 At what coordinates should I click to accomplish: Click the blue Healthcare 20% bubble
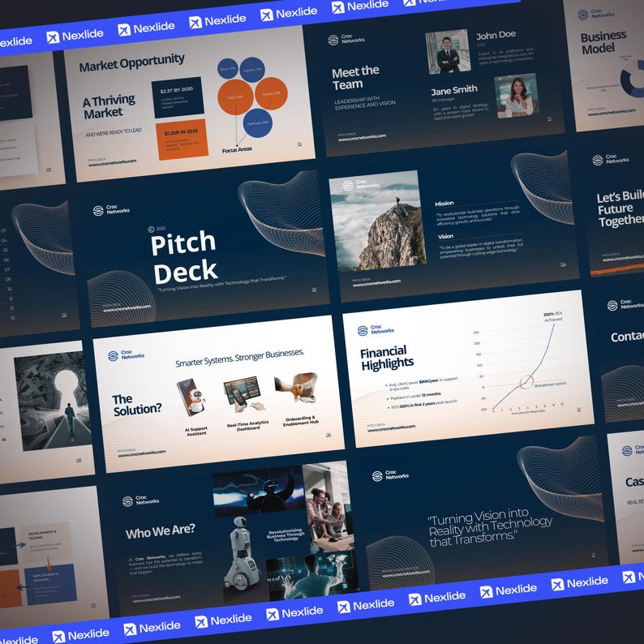click(257, 122)
